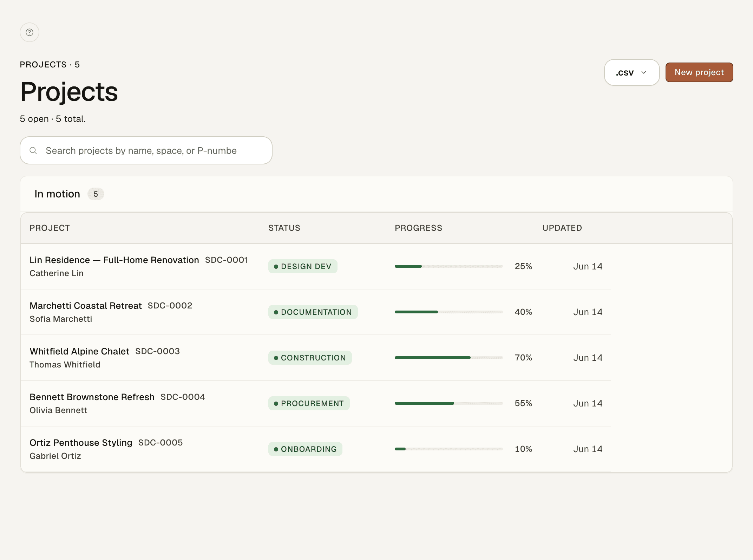
Task: Click the SDC-0001 project number
Action: coord(226,260)
